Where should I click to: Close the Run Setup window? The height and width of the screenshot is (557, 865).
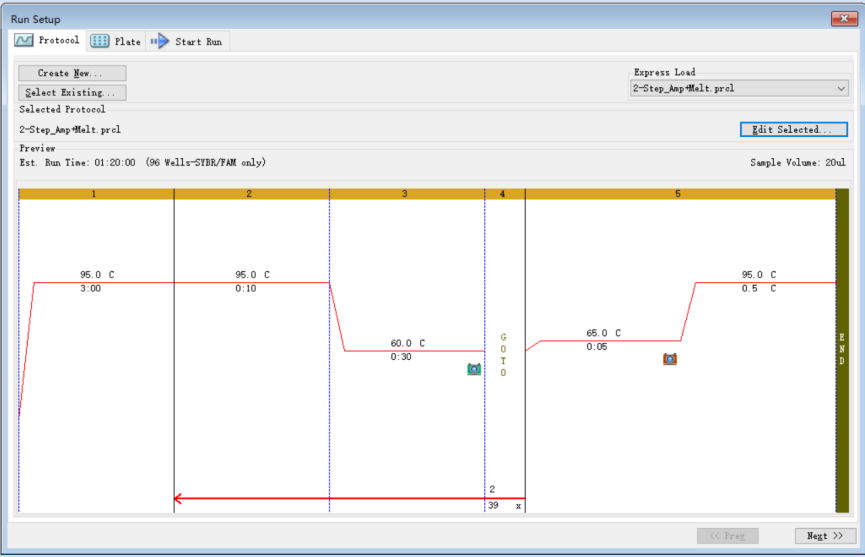click(844, 18)
